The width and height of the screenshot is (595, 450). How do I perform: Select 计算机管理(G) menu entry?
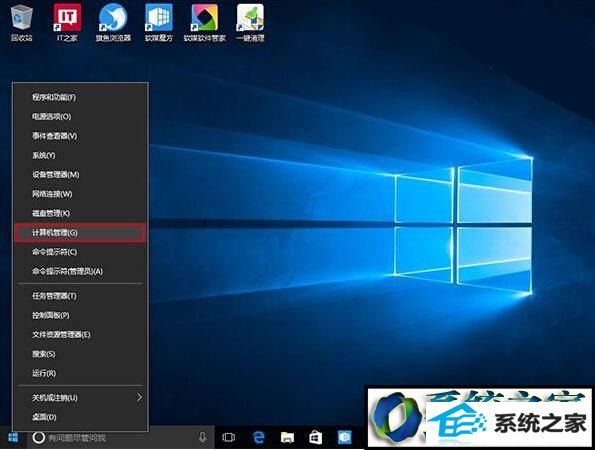tap(80, 233)
